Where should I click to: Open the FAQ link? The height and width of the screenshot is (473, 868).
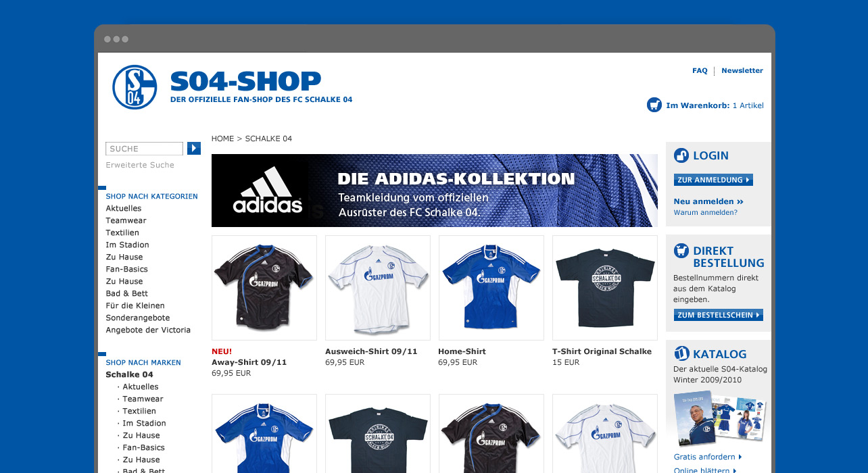(x=700, y=70)
